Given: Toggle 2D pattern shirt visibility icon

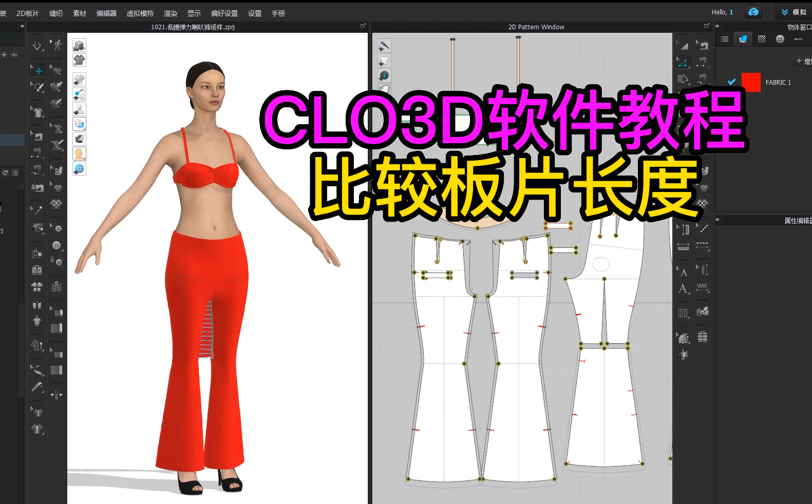Looking at the screenshot, I should pyautogui.click(x=384, y=61).
